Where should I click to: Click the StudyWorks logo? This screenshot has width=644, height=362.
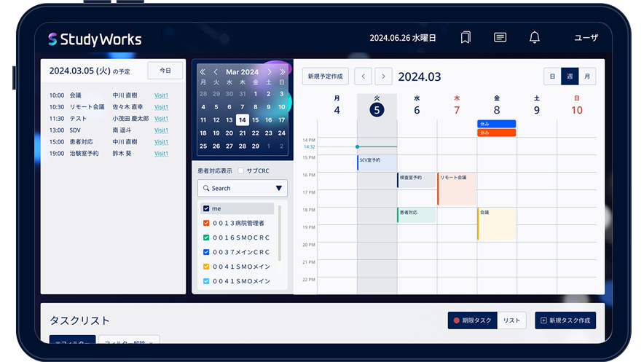(95, 39)
